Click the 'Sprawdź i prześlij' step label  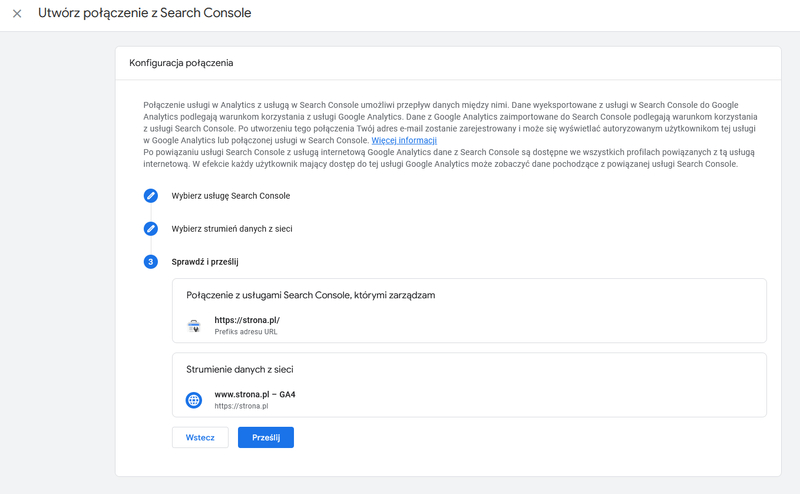coord(205,262)
